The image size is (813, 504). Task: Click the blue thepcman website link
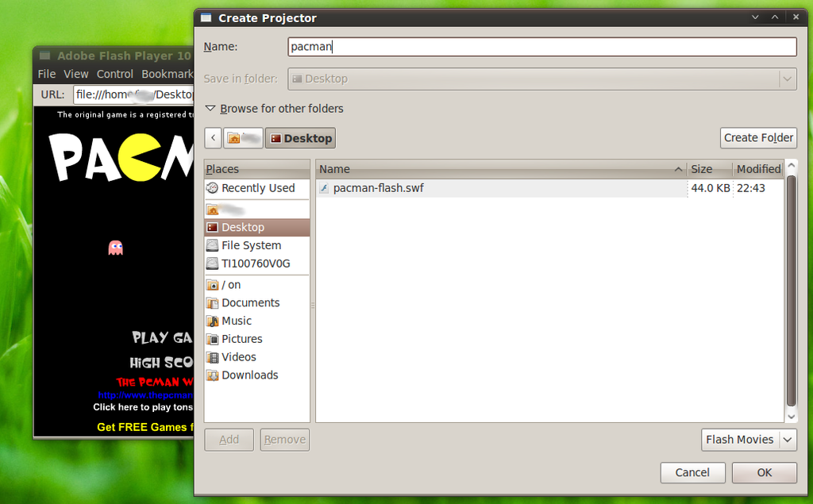146,395
